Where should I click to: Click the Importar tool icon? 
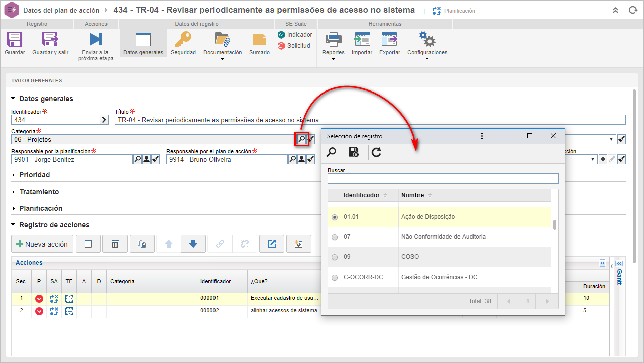click(x=362, y=39)
